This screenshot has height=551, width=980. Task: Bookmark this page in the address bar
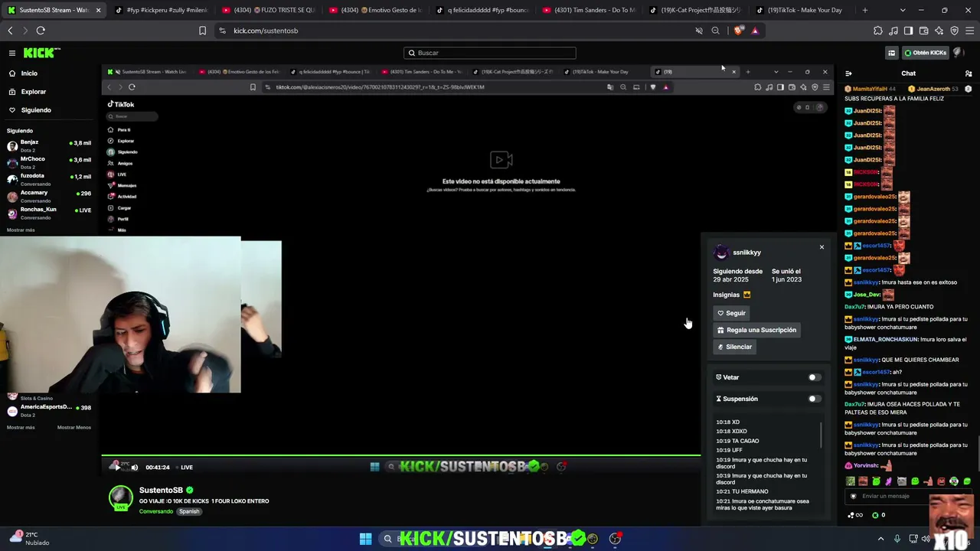tap(202, 31)
